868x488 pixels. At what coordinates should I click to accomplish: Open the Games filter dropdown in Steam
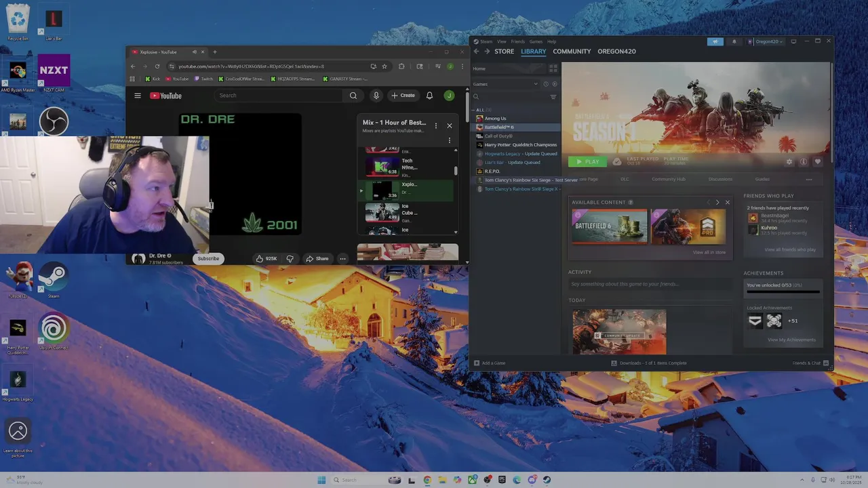pyautogui.click(x=505, y=84)
